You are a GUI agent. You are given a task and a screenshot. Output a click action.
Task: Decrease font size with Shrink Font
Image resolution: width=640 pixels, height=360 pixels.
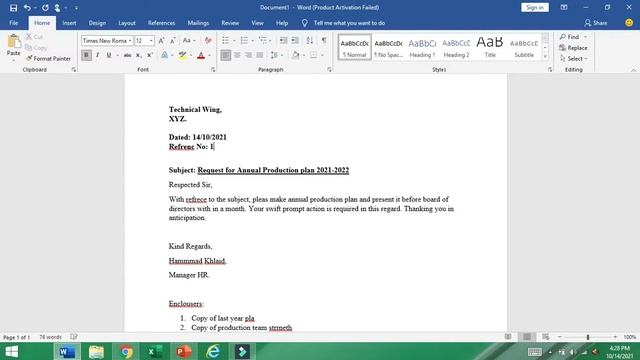coord(173,40)
